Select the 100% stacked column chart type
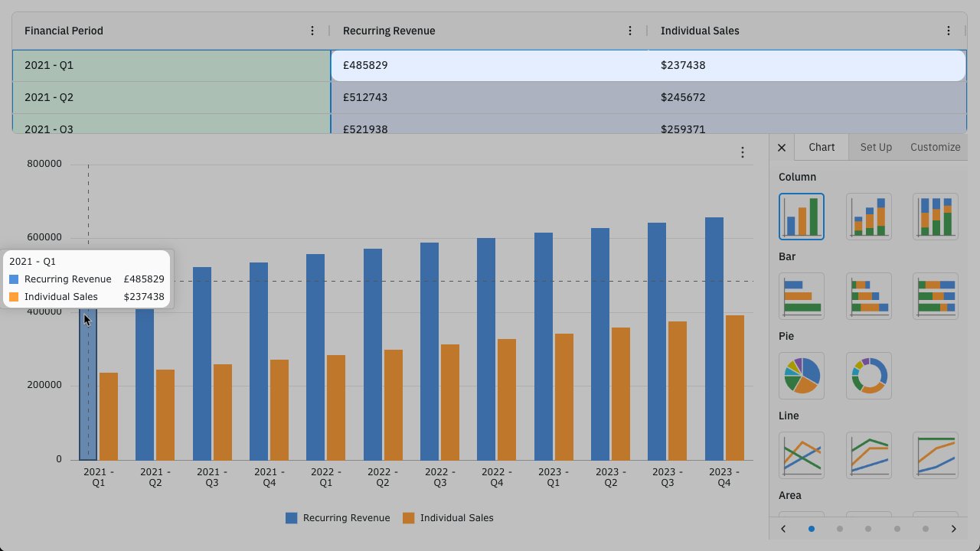The image size is (980, 551). [x=935, y=217]
